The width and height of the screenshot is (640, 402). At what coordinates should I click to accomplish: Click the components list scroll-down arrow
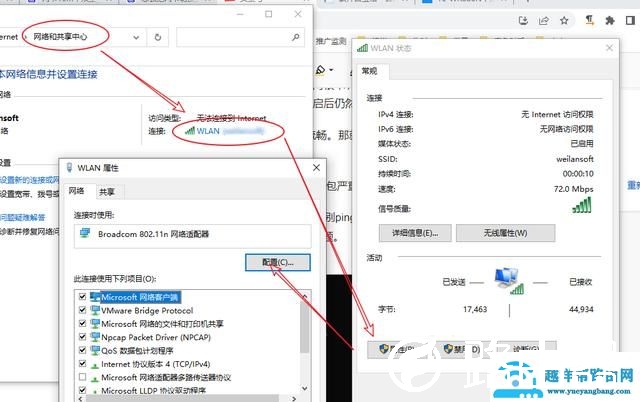(x=304, y=388)
